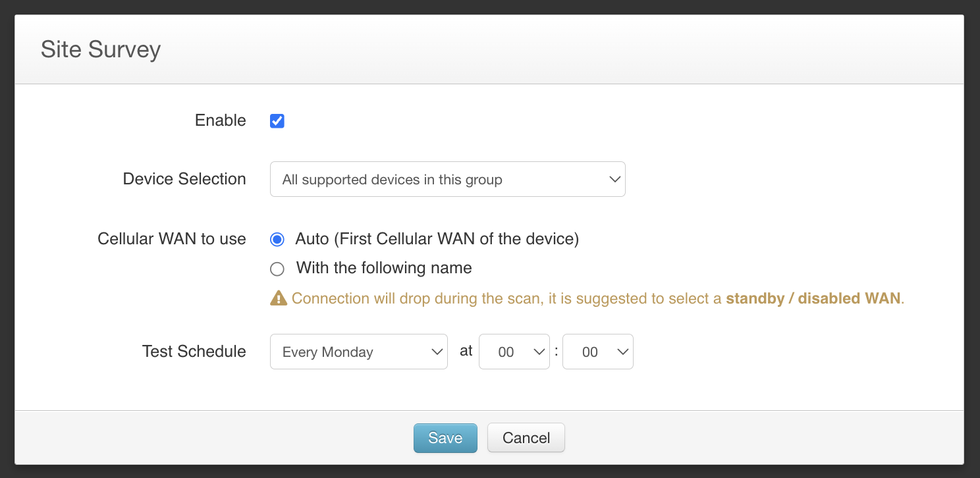Click the warning triangle icon
This screenshot has width=980, height=478.
[x=279, y=298]
